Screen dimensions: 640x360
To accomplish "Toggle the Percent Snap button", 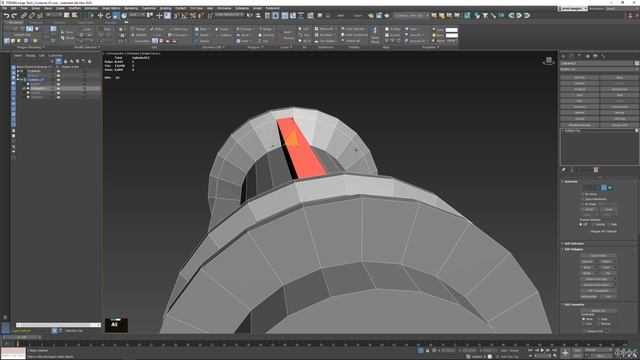I will [x=193, y=16].
